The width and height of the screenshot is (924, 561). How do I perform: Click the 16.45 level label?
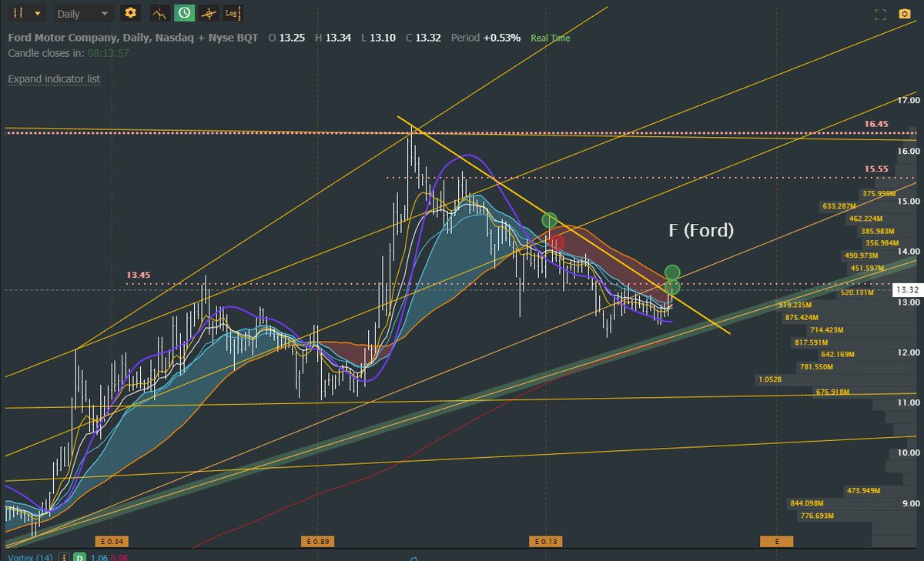click(x=876, y=123)
